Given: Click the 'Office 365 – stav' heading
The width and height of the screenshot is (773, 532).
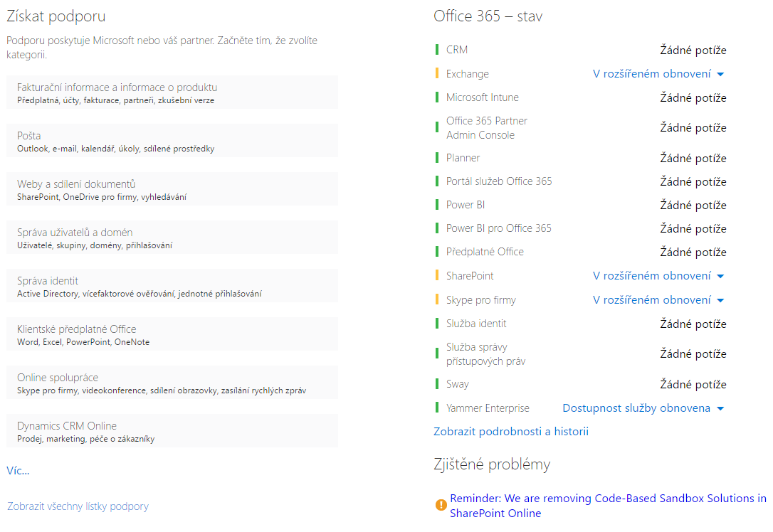Looking at the screenshot, I should click(488, 16).
